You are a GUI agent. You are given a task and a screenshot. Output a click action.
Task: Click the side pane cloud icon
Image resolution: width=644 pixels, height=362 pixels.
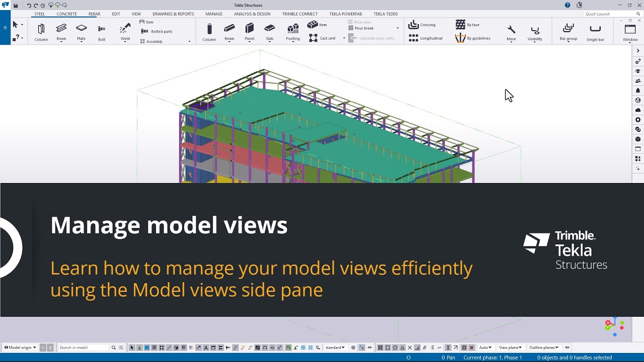coord(638,110)
